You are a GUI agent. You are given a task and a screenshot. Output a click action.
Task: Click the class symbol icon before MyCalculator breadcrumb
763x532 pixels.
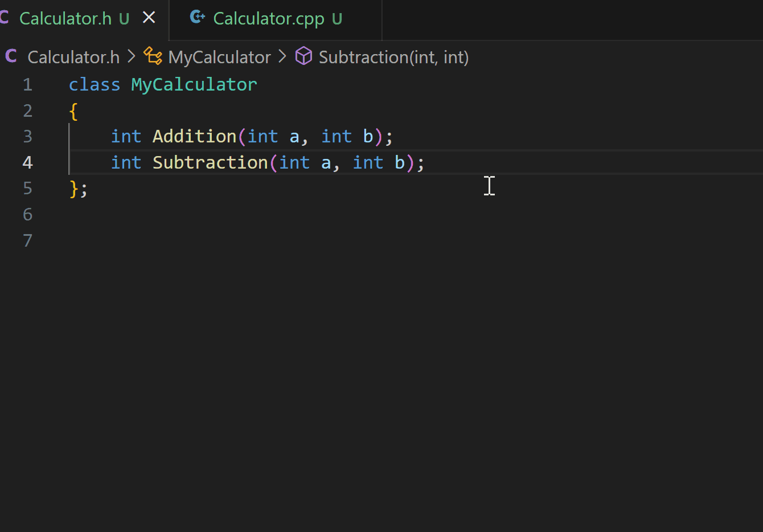pyautogui.click(x=153, y=56)
